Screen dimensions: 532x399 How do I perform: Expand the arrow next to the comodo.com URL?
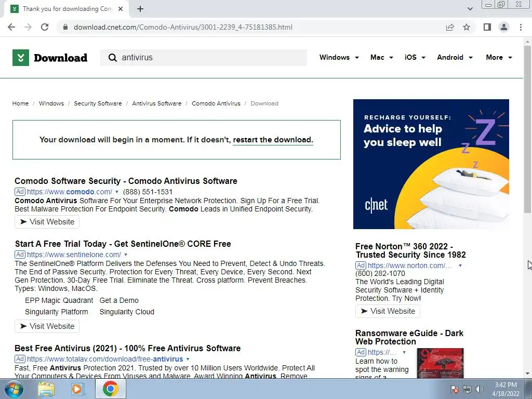coord(117,192)
